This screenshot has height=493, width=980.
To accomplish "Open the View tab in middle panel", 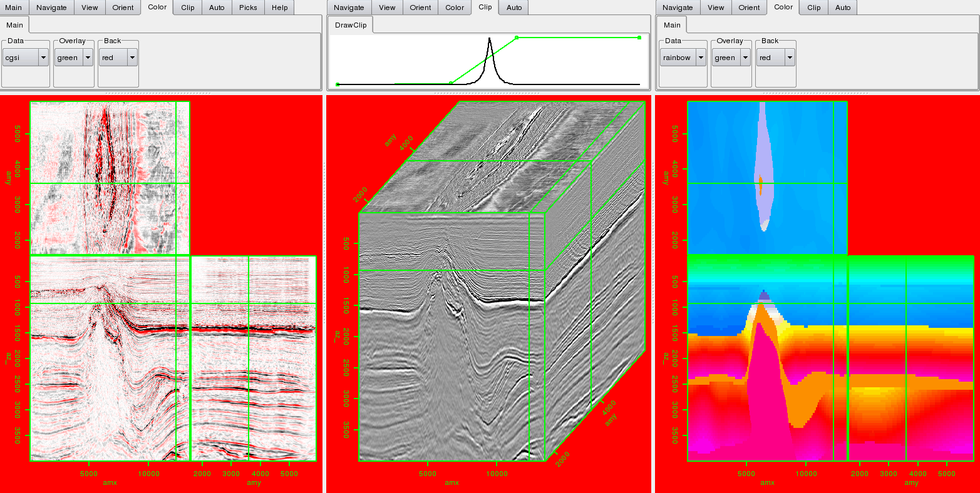I will click(x=387, y=8).
